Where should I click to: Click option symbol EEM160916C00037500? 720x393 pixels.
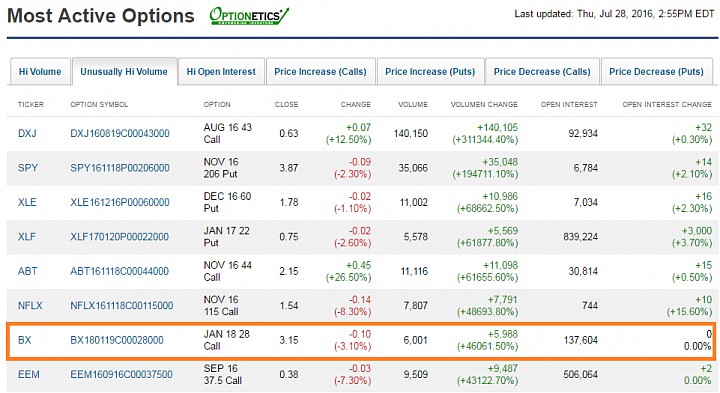(121, 375)
